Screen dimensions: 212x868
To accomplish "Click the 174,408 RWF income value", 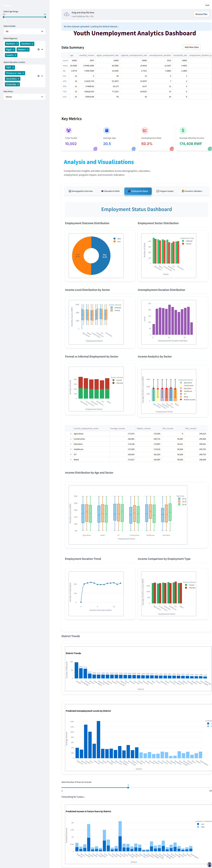I will click(191, 144).
